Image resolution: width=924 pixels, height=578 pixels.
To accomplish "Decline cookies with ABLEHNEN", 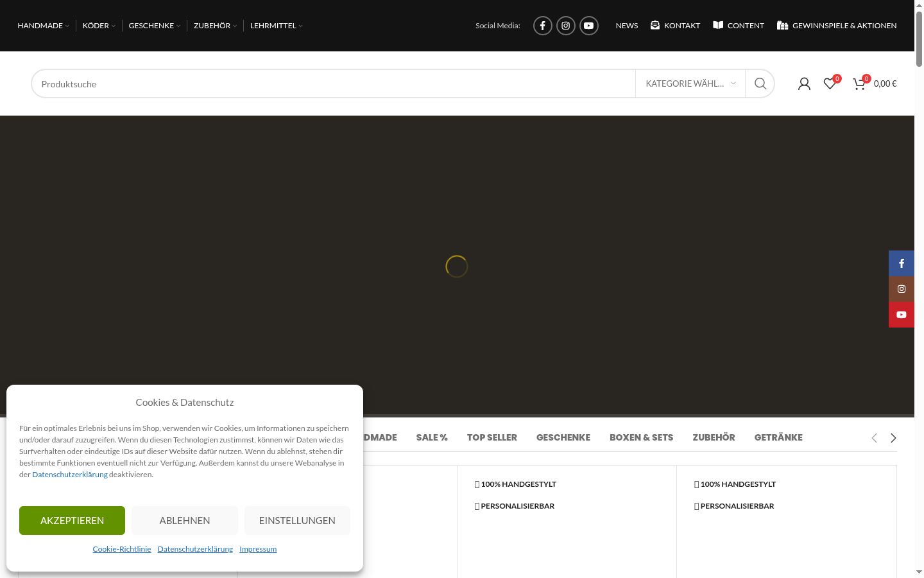I will click(185, 520).
